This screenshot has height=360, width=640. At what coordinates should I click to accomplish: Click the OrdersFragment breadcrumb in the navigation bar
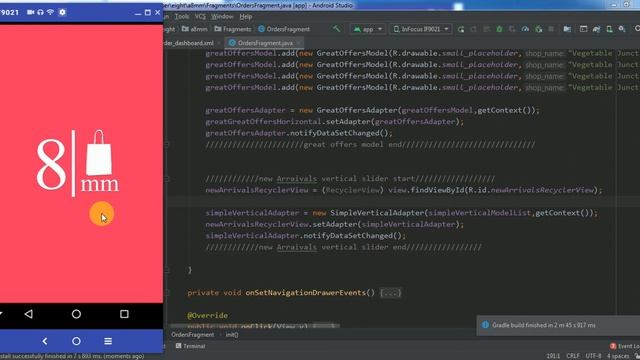pyautogui.click(x=284, y=29)
